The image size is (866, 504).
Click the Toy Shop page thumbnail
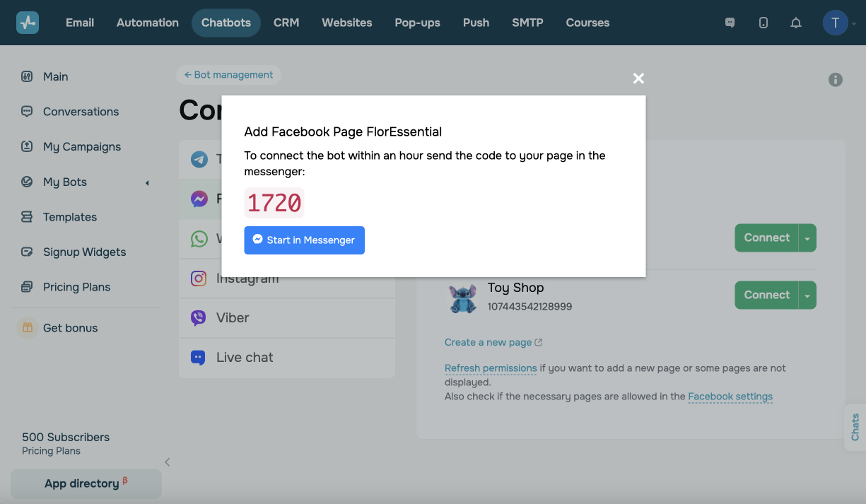463,298
